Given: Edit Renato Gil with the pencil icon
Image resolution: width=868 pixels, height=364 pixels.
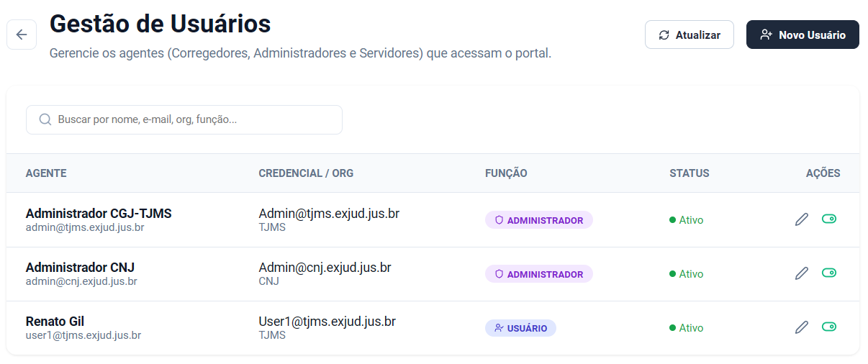Looking at the screenshot, I should pyautogui.click(x=801, y=327).
